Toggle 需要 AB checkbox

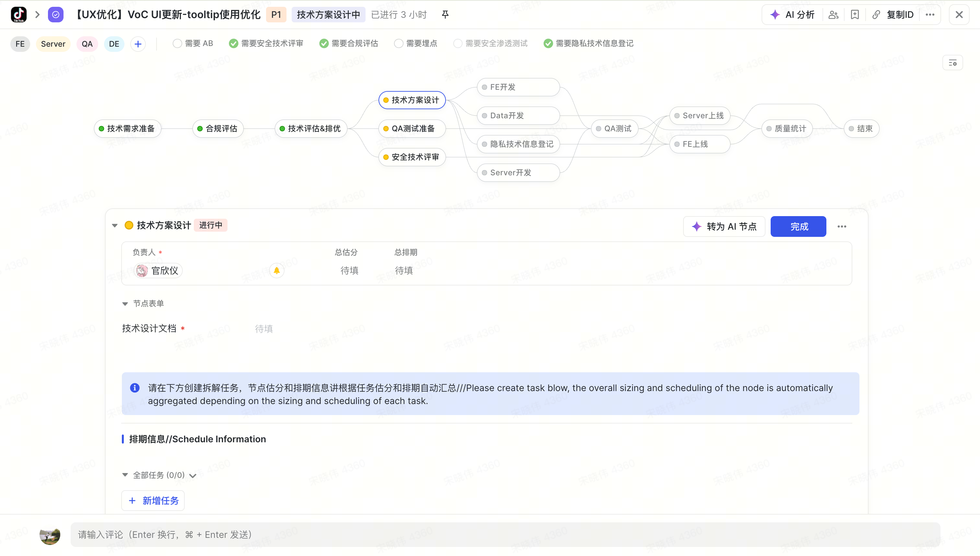click(177, 43)
